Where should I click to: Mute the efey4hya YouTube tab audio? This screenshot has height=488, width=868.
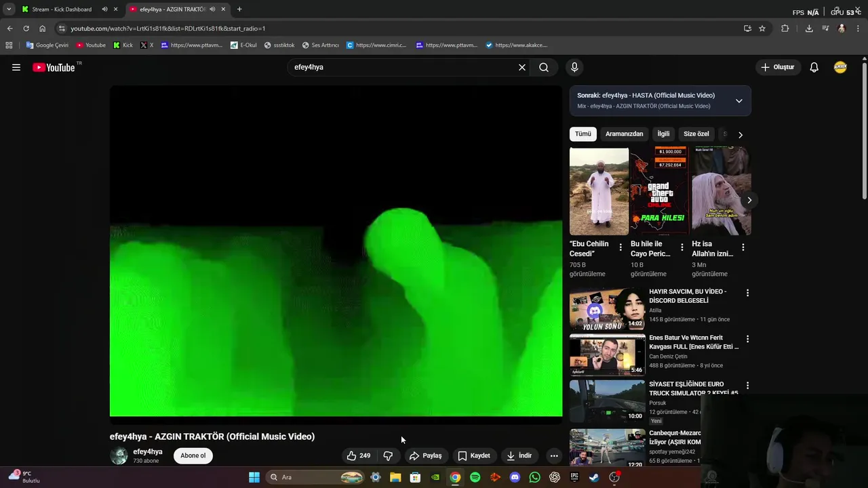(x=212, y=9)
